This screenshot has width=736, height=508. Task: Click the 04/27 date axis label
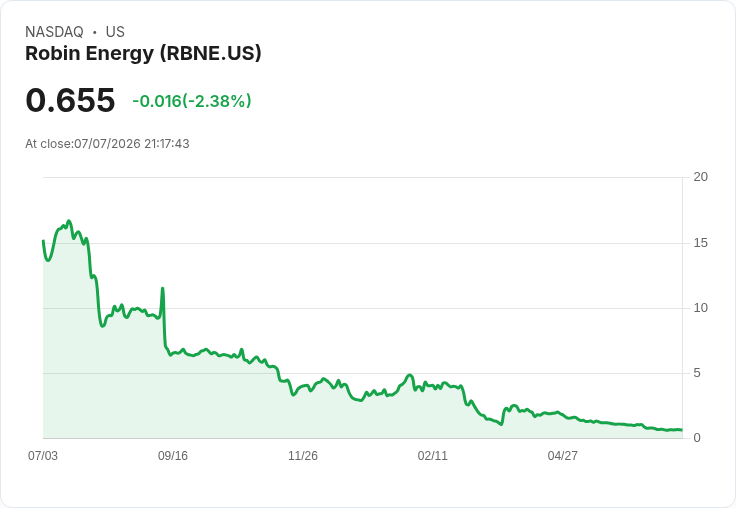tap(562, 455)
